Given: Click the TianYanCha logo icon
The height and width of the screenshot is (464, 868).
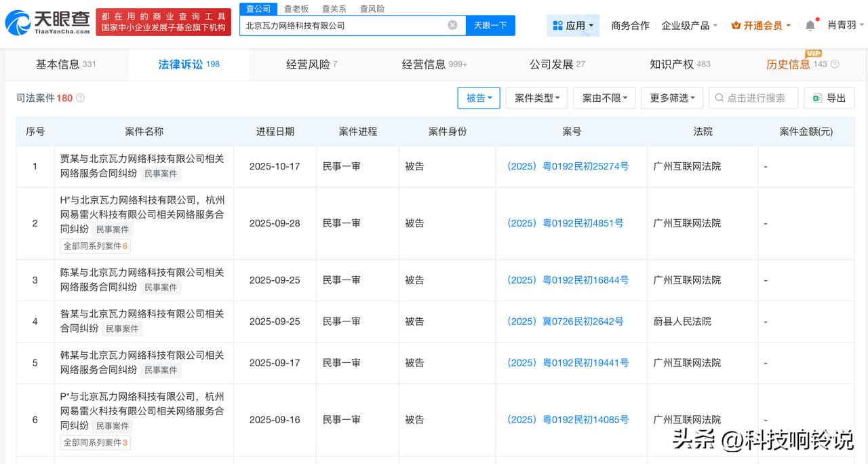Looking at the screenshot, I should (x=18, y=22).
